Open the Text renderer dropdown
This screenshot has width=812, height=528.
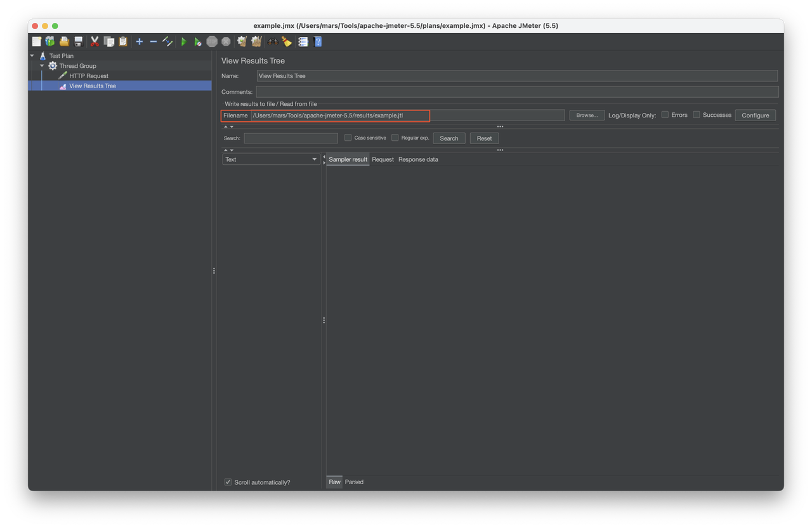pyautogui.click(x=271, y=159)
